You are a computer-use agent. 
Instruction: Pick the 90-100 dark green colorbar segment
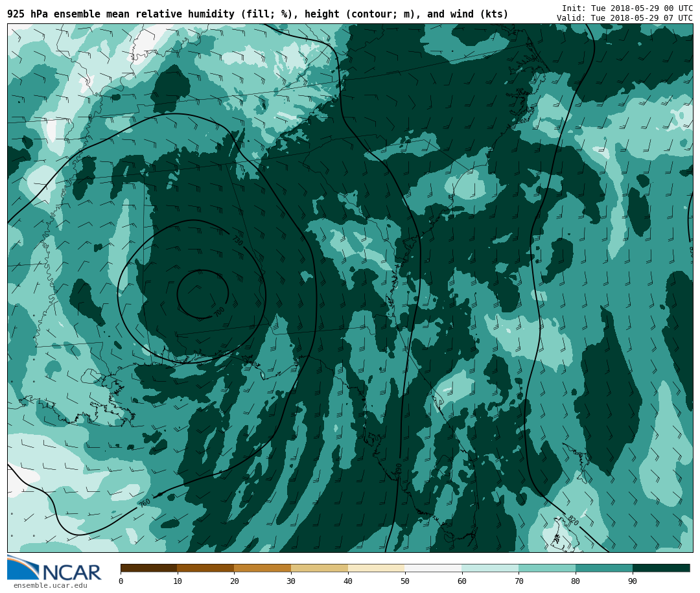click(x=661, y=568)
